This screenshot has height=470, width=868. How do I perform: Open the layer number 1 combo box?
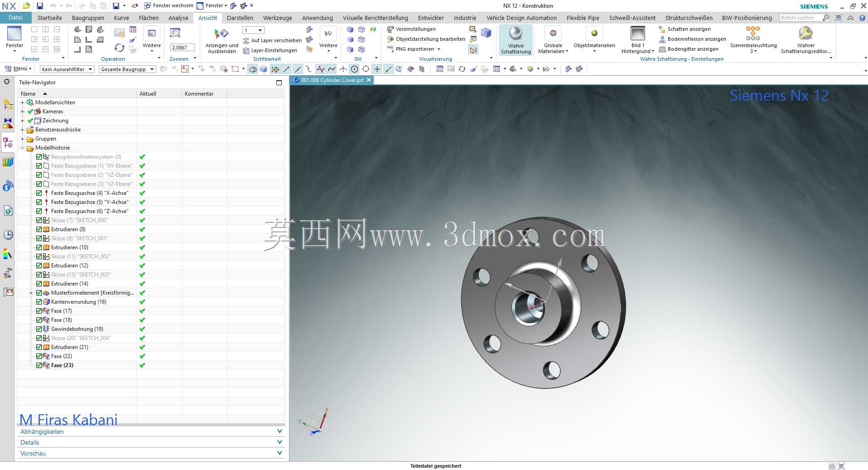[x=253, y=30]
